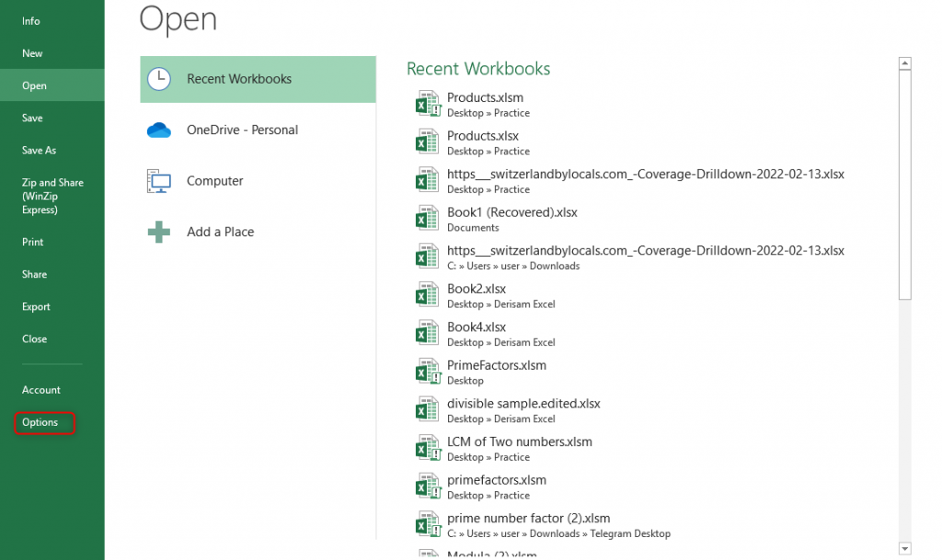Click the Excel icon beside PrimeFactors.xlsm
The image size is (942, 560).
427,371
